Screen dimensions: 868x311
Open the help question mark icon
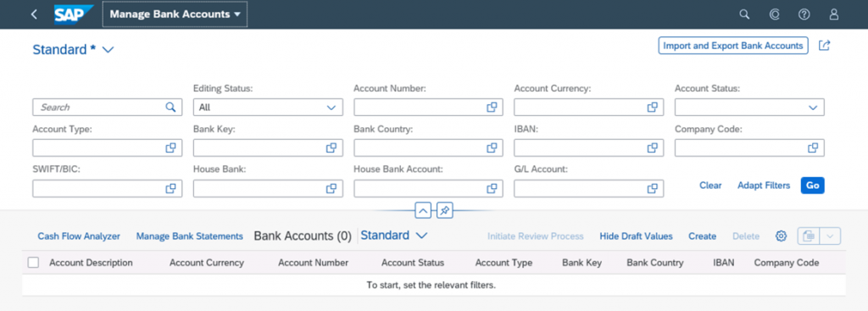click(804, 14)
